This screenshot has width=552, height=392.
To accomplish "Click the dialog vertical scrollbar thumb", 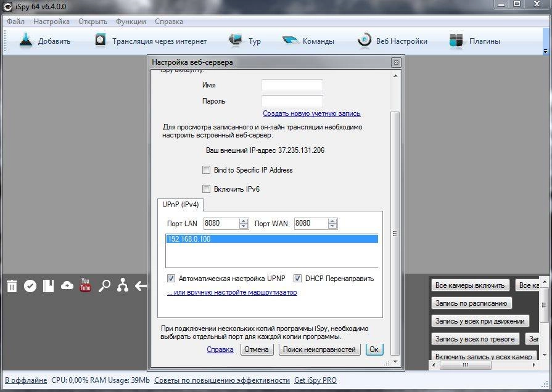I will click(395, 234).
